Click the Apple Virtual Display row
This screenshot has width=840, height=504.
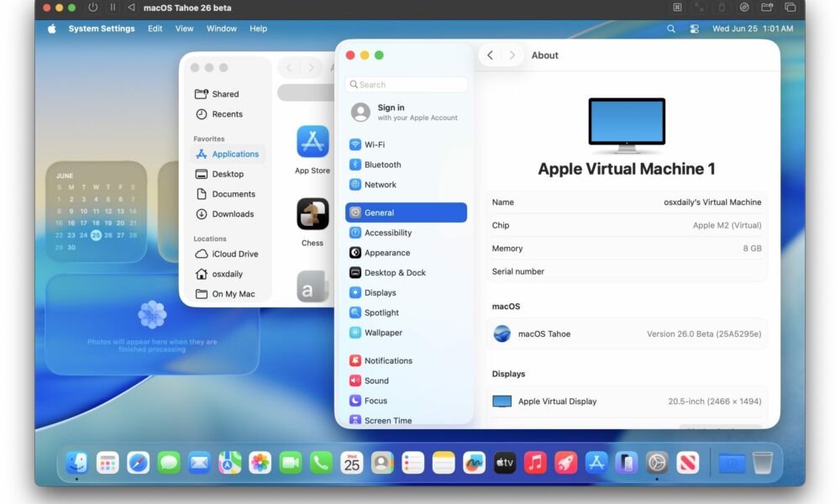[627, 402]
